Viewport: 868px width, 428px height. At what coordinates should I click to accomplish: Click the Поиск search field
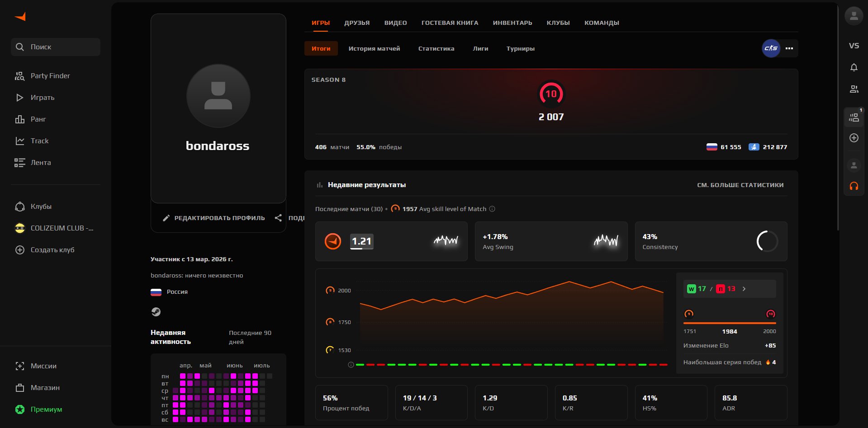(56, 47)
